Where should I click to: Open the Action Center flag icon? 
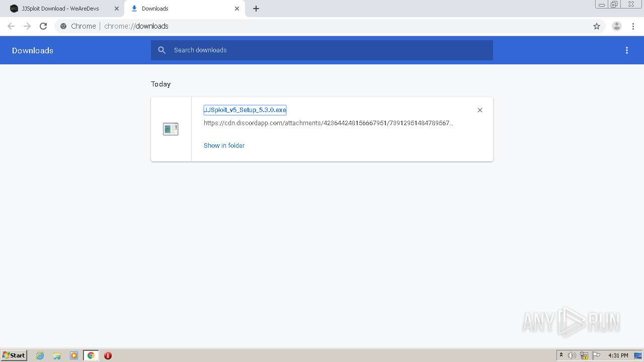click(x=596, y=355)
